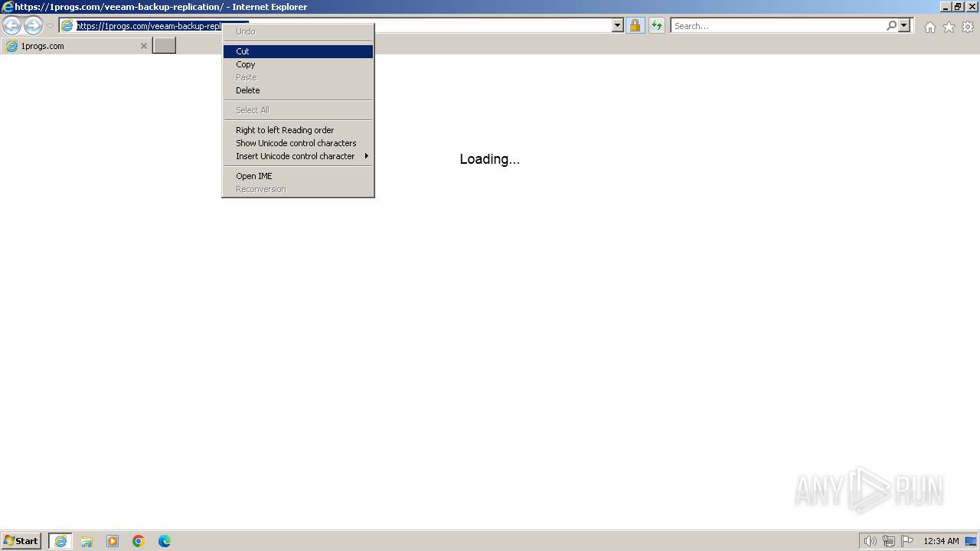The width and height of the screenshot is (980, 551).
Task: Launch Google Chrome from taskbar
Action: (139, 541)
